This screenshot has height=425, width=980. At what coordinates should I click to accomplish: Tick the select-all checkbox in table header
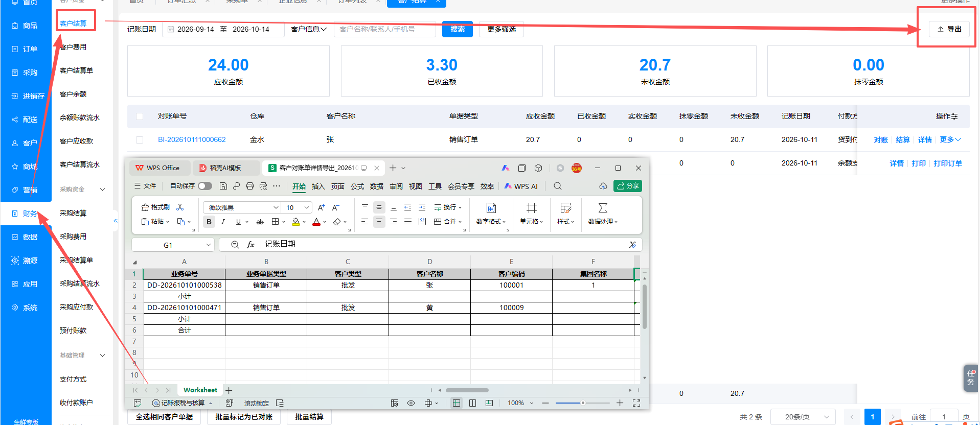(x=140, y=116)
